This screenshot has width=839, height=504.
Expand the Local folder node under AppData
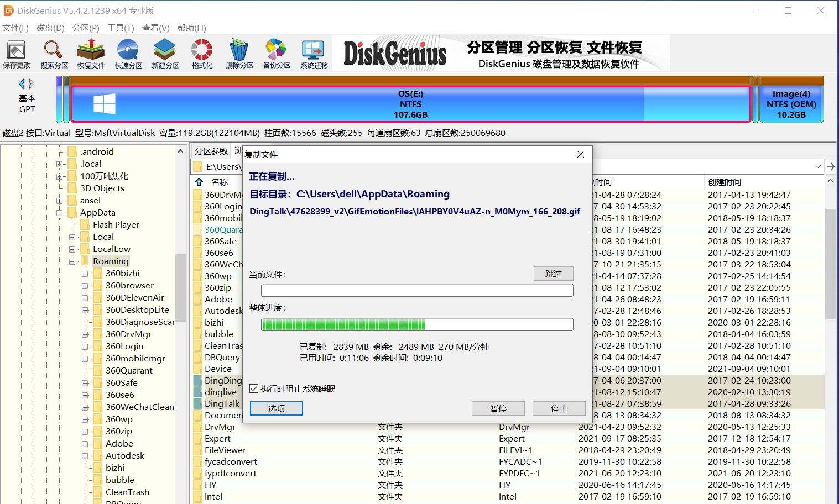click(72, 237)
